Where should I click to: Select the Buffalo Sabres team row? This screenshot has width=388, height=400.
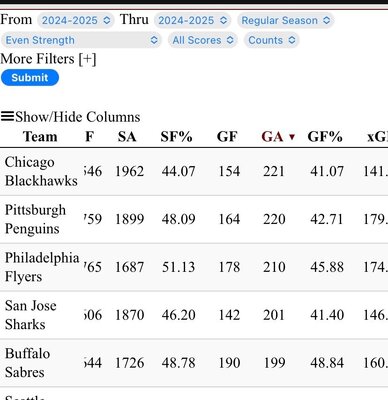pyautogui.click(x=194, y=363)
